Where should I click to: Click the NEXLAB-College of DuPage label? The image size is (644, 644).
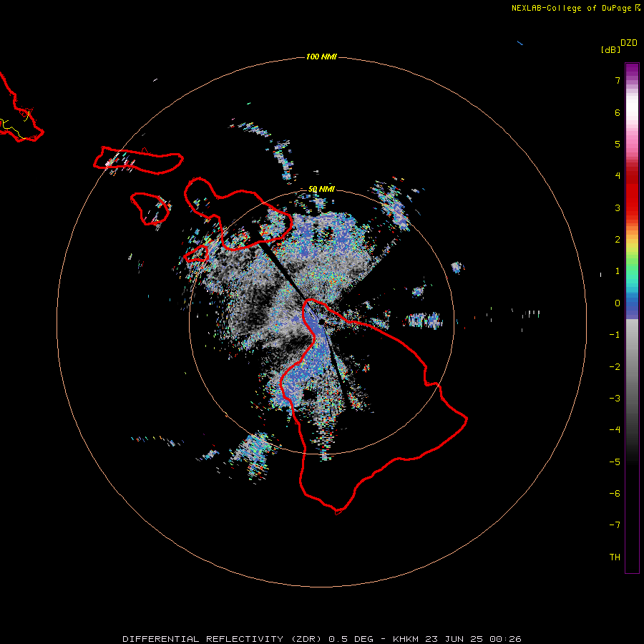point(571,8)
